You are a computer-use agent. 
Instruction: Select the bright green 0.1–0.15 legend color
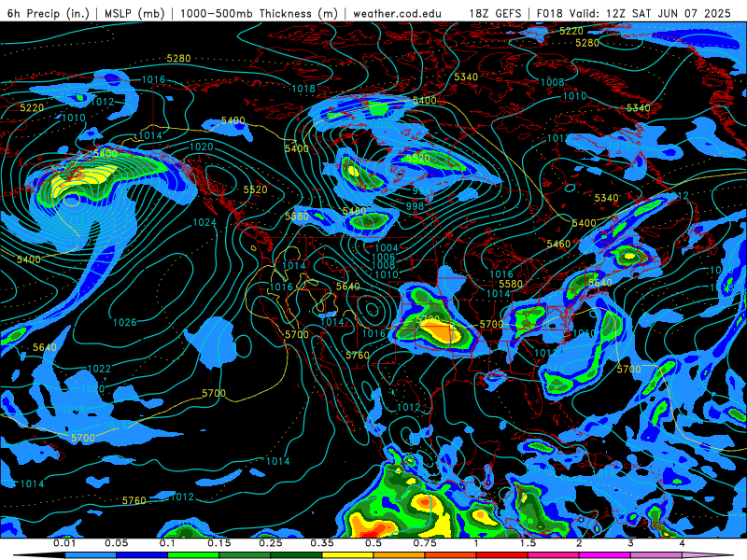[x=193, y=555]
